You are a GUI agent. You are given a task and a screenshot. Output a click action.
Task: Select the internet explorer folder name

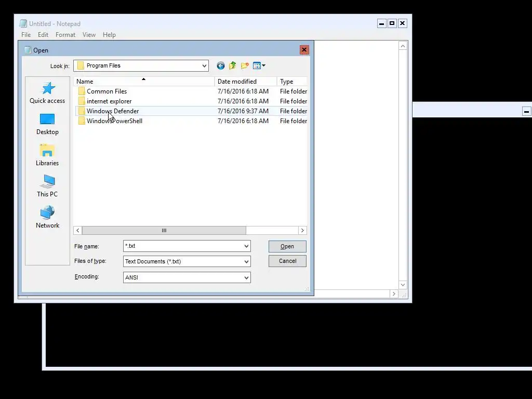pyautogui.click(x=109, y=101)
